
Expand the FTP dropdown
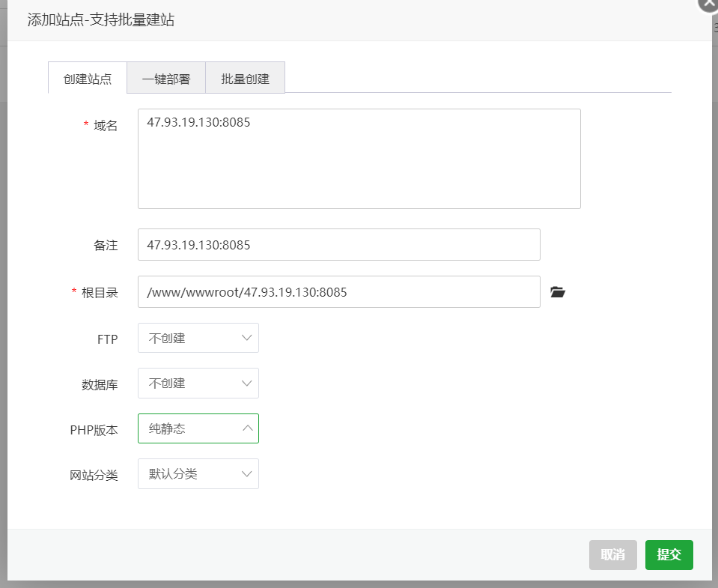click(198, 338)
